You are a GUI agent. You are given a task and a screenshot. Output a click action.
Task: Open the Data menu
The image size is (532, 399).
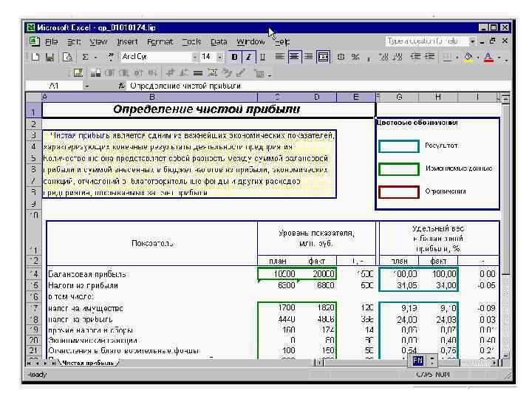pos(219,41)
